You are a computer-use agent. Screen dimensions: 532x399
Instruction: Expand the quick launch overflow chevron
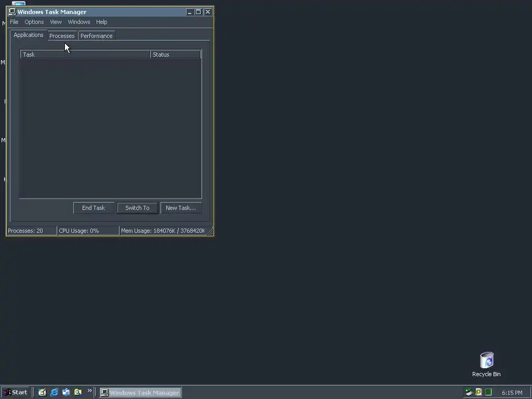click(89, 391)
